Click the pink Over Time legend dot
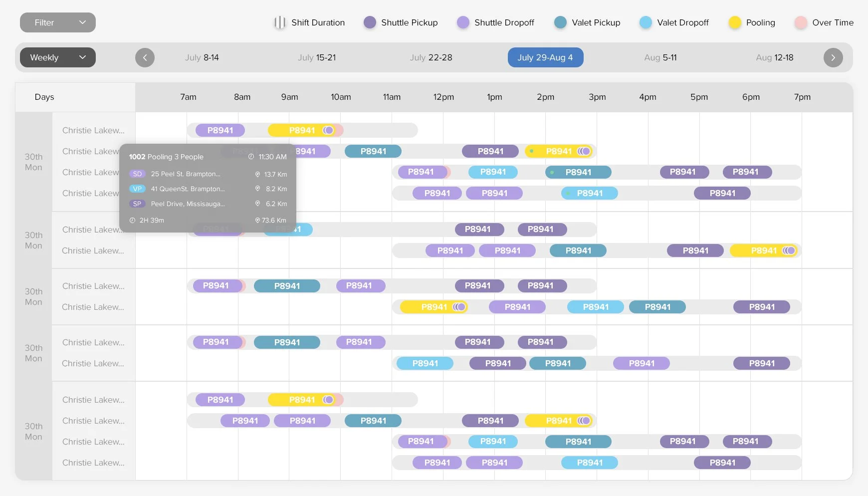Image resolution: width=868 pixels, height=496 pixels. (x=801, y=22)
